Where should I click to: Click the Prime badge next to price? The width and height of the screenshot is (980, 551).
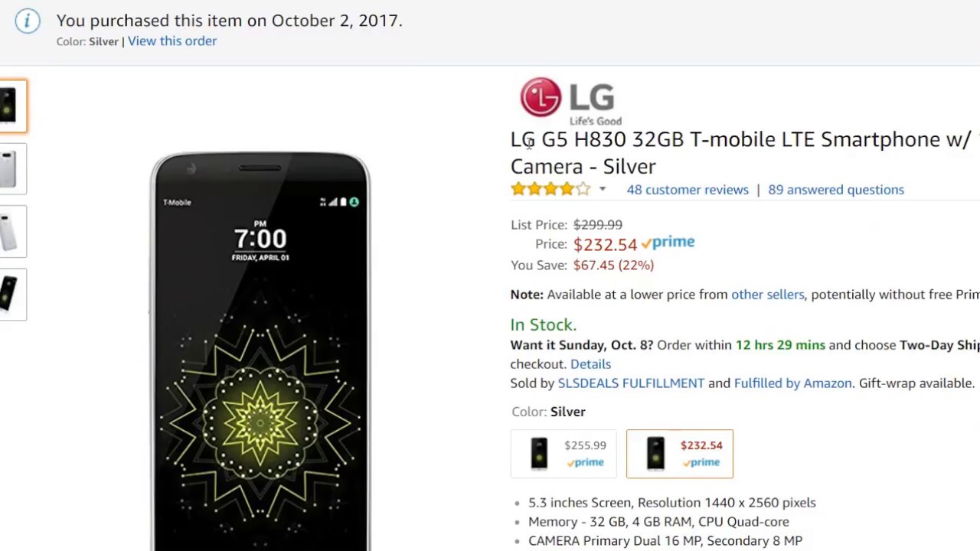668,243
